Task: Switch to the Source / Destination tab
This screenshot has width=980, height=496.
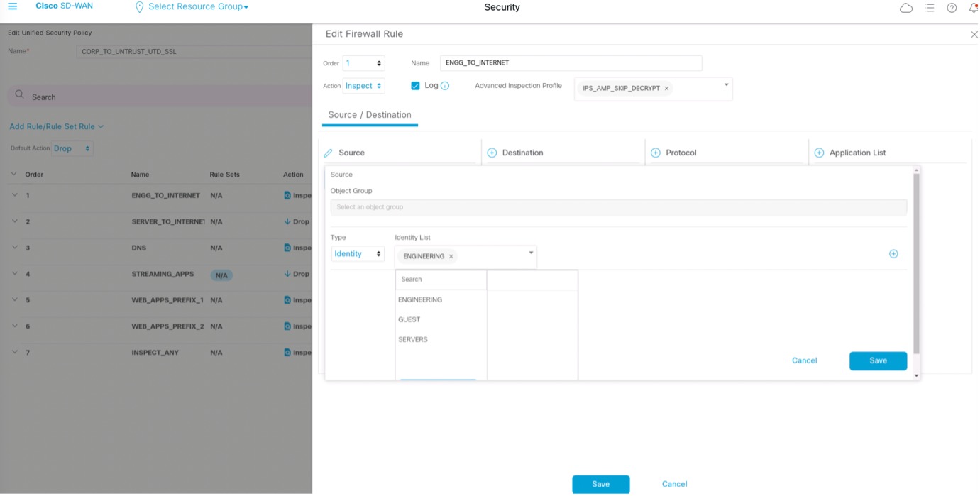Action: tap(369, 114)
